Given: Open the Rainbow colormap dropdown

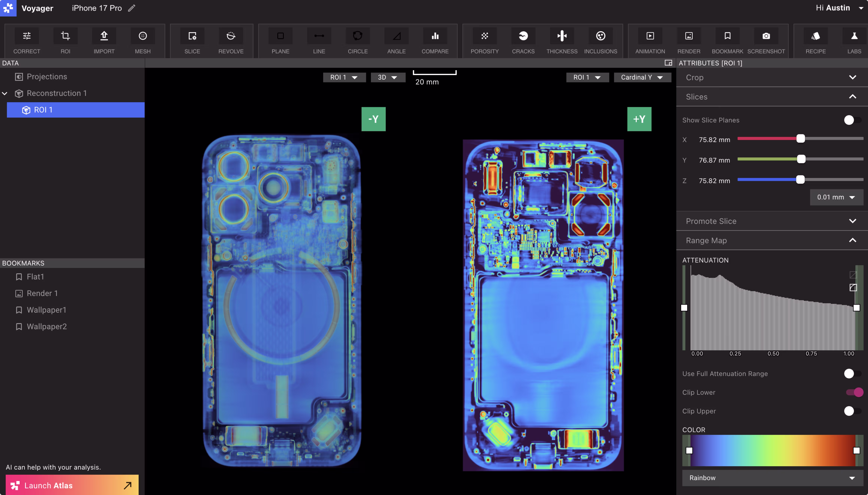Looking at the screenshot, I should [773, 478].
